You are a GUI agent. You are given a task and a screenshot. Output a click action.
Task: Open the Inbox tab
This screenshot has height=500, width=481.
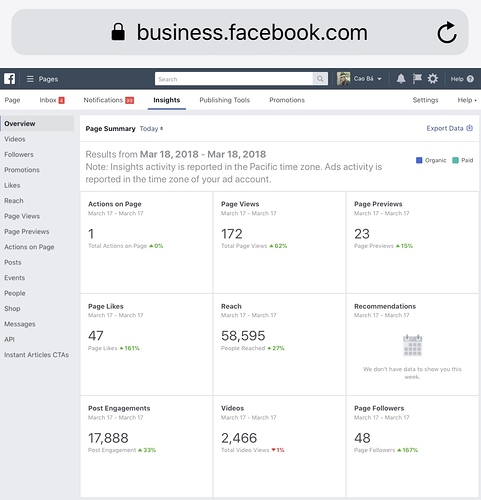48,100
